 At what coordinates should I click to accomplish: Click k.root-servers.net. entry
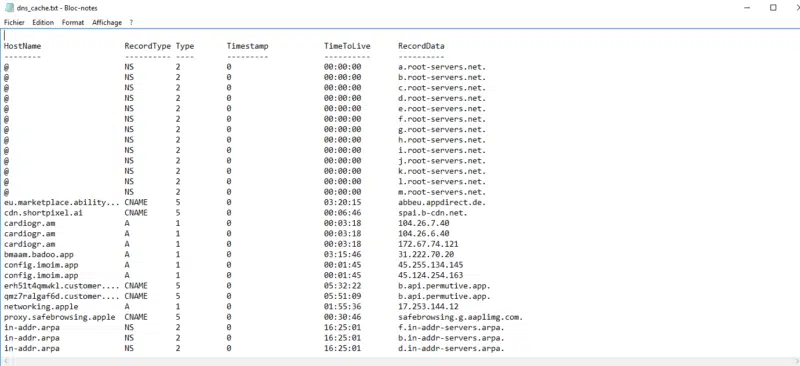[x=442, y=171]
